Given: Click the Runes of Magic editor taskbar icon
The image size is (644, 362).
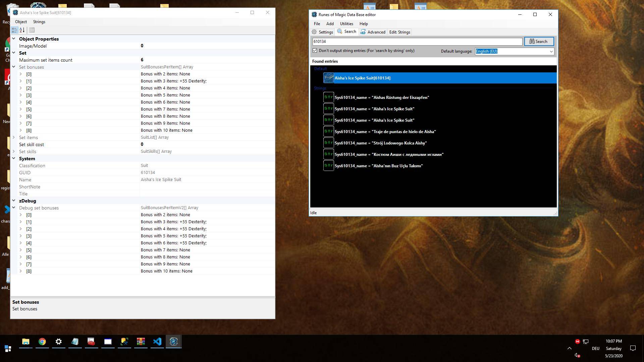Looking at the screenshot, I should [x=173, y=342].
